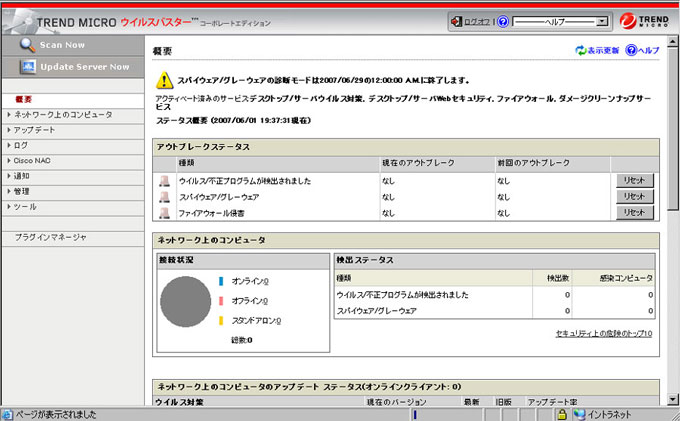The height and width of the screenshot is (421, 680).
Task: Click the ログオフ link in header
Action: click(478, 21)
